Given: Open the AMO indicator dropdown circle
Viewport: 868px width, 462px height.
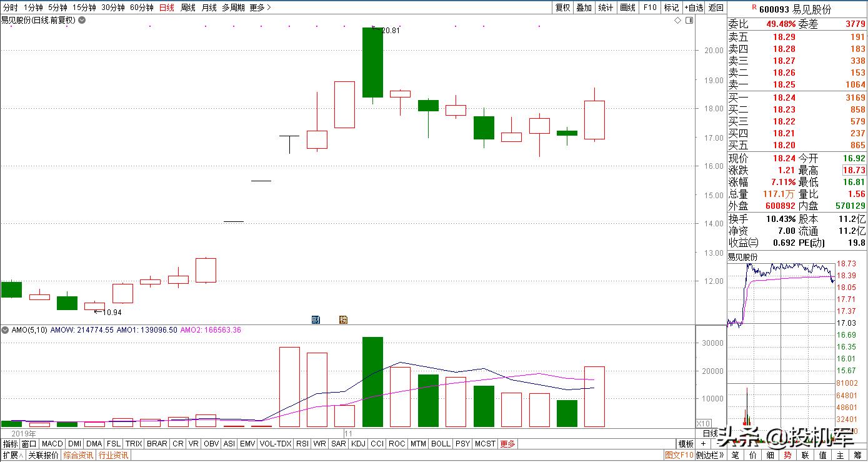Looking at the screenshot, I should click(5, 329).
